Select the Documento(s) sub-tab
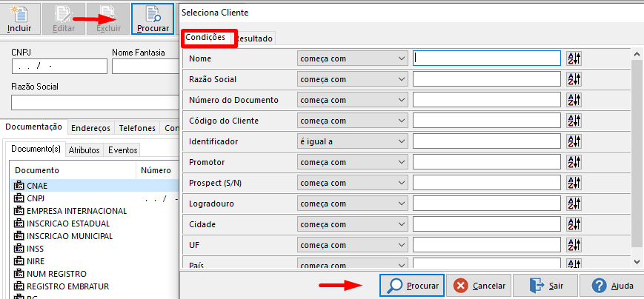Viewport: 644px width, 299px height. click(36, 149)
